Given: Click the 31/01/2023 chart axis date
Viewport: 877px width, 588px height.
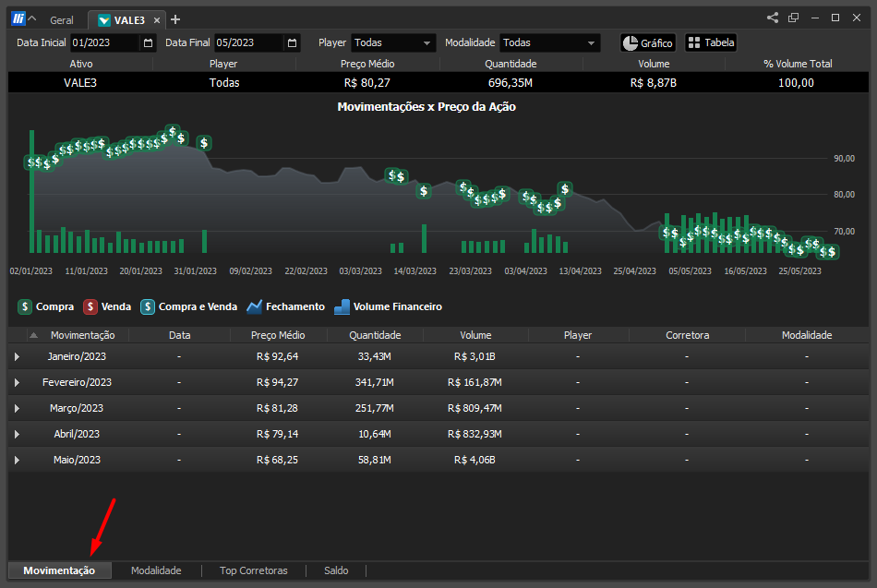Looking at the screenshot, I should pyautogui.click(x=195, y=270).
